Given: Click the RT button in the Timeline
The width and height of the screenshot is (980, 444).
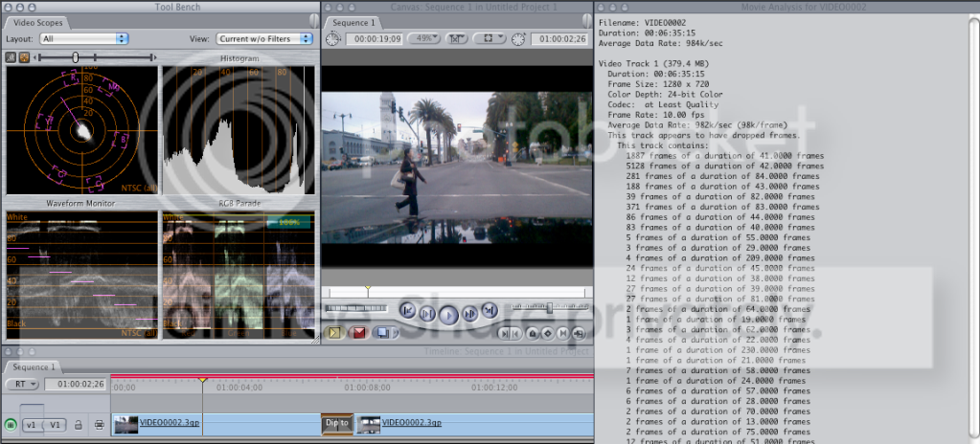Looking at the screenshot, I should click(21, 384).
